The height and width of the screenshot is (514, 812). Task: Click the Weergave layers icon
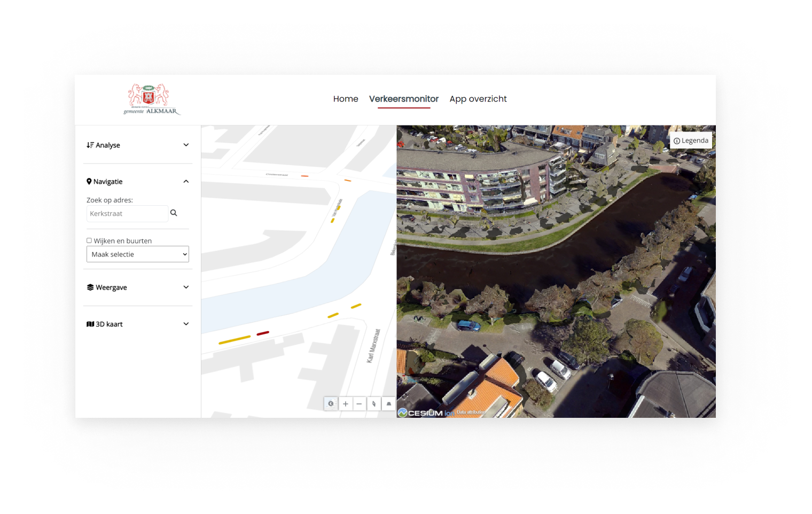[89, 287]
